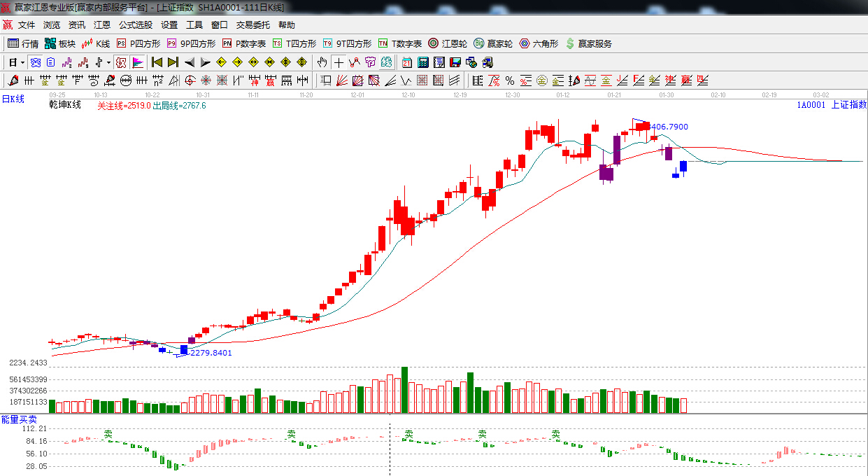Open the 赢家服务 dollar-sign service
868x476 pixels.
tap(588, 43)
